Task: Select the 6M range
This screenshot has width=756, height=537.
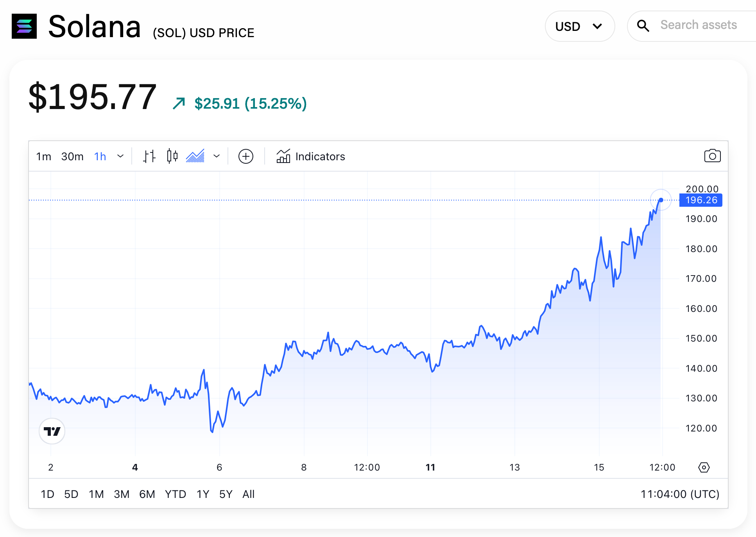Action: (147, 494)
